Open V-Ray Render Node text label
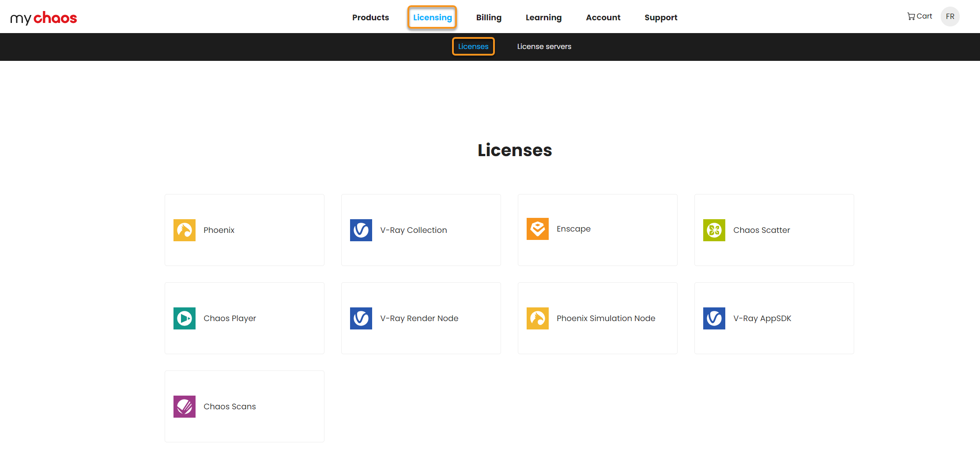The height and width of the screenshot is (460, 980). tap(419, 318)
